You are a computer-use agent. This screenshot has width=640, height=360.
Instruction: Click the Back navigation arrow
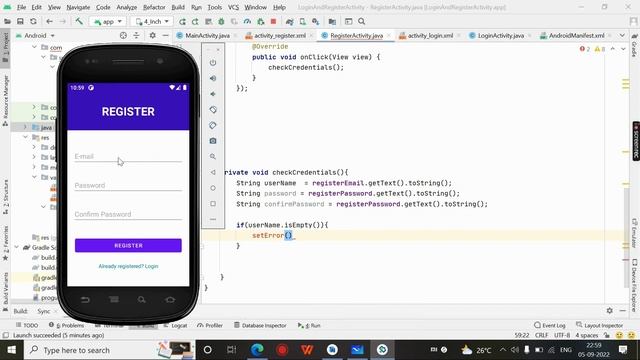tap(49, 22)
